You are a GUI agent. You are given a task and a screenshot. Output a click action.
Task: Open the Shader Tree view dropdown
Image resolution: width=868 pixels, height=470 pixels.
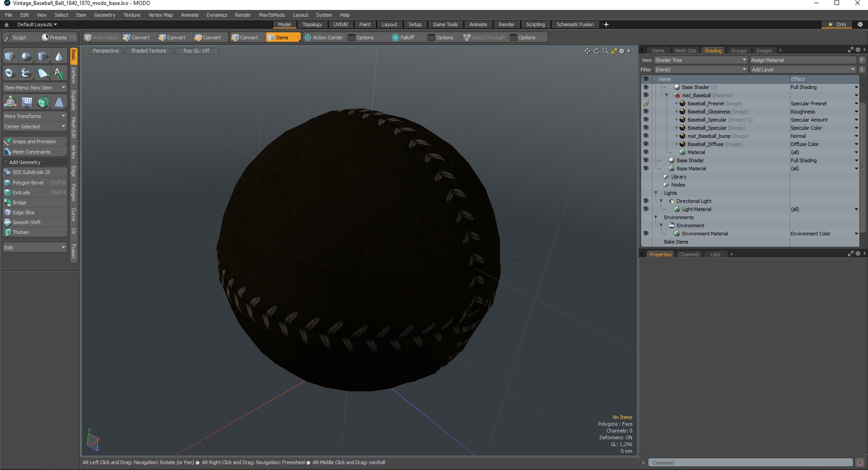tap(701, 60)
